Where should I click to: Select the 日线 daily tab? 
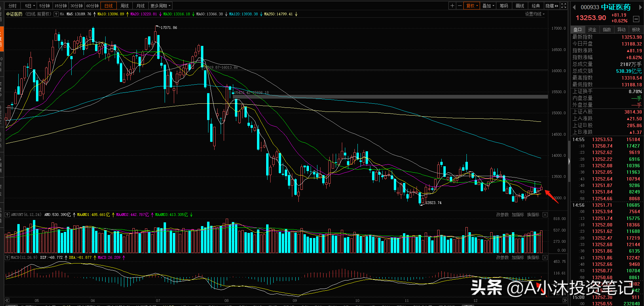(x=109, y=6)
